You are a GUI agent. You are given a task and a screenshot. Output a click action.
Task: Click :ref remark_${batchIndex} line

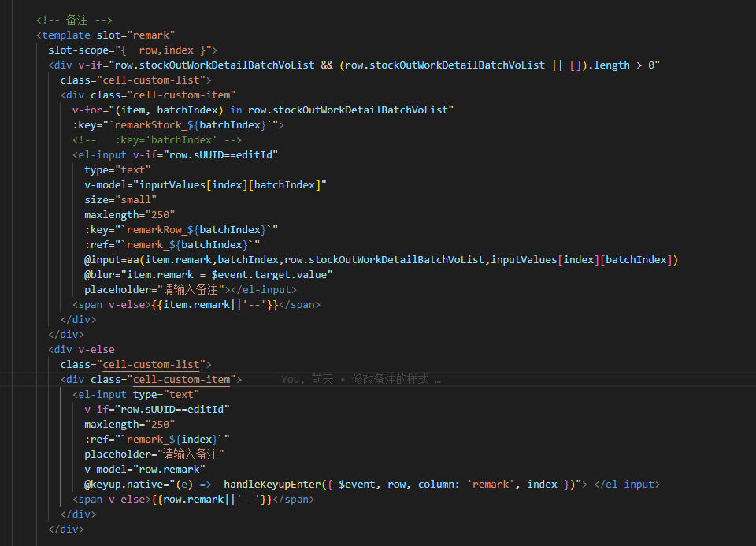click(x=172, y=244)
